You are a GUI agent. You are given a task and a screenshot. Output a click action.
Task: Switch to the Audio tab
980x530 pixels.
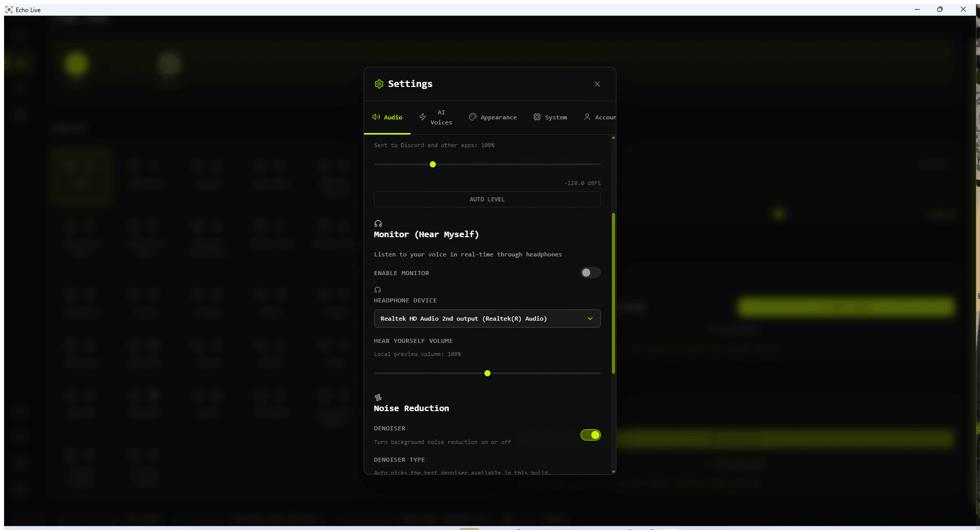pyautogui.click(x=387, y=117)
